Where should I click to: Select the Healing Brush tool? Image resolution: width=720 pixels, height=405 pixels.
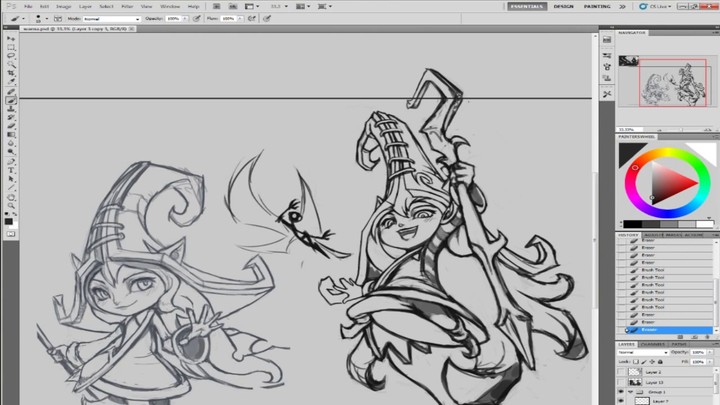pyautogui.click(x=11, y=92)
